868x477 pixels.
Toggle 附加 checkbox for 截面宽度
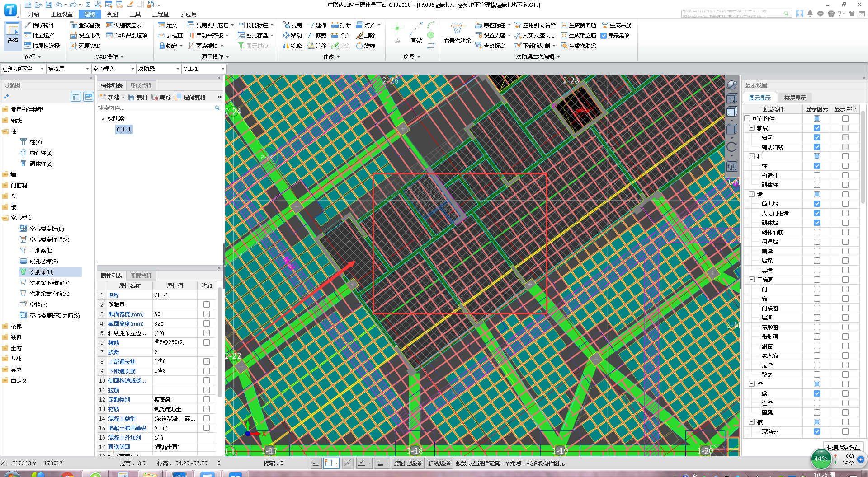(x=206, y=314)
